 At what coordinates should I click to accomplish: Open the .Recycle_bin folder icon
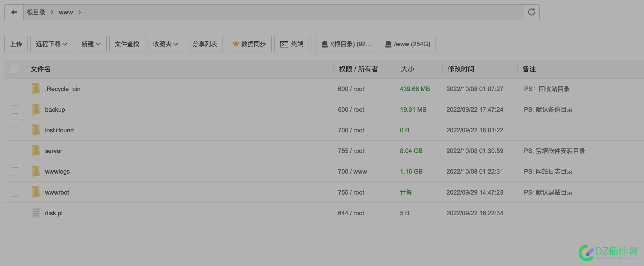point(36,89)
